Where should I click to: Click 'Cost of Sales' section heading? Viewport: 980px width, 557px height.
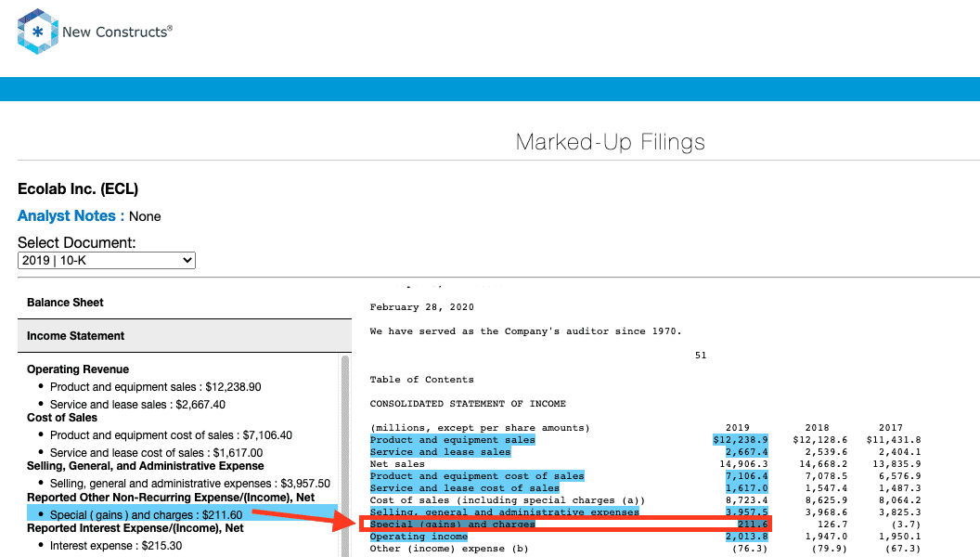pyautogui.click(x=62, y=418)
